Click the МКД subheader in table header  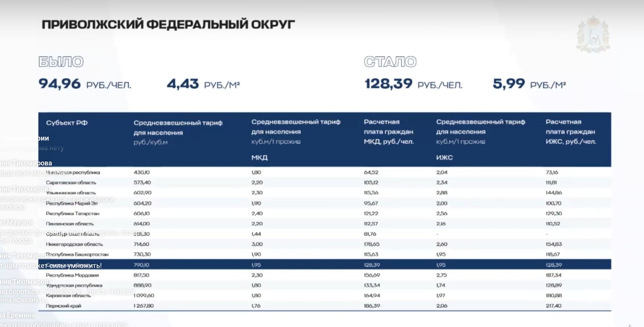point(260,157)
